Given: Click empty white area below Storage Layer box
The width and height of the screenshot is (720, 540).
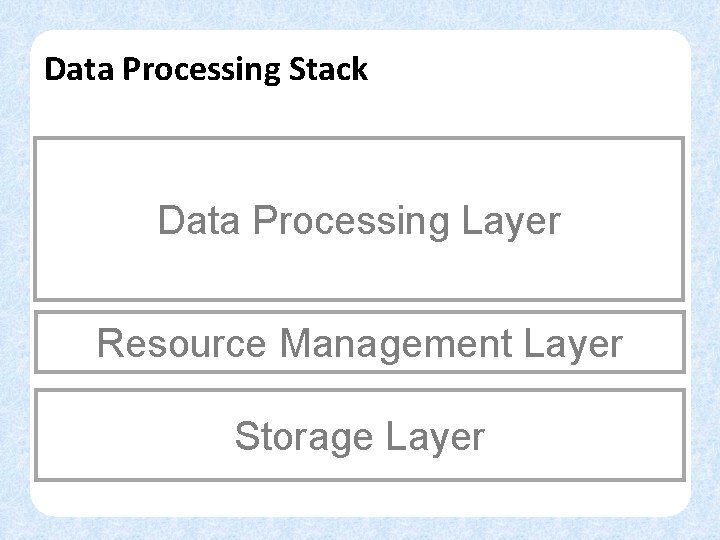Looking at the screenshot, I should point(359,496).
